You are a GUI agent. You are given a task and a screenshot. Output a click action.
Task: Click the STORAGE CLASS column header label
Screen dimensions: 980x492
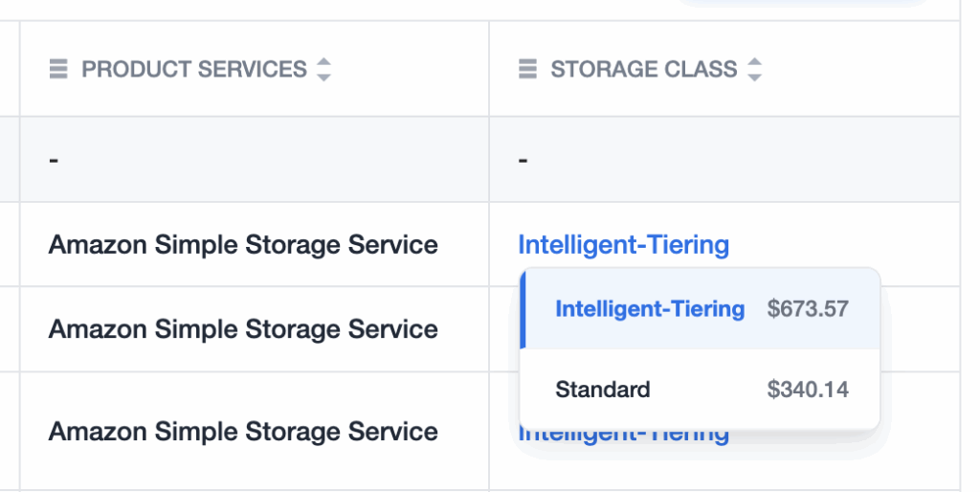tap(644, 69)
